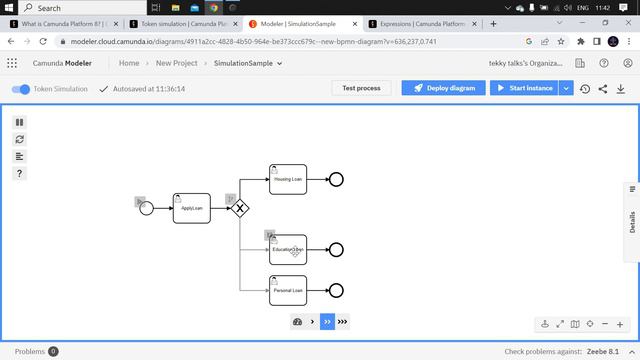Show the simulation log icon
640x360 pixels.
point(19,156)
